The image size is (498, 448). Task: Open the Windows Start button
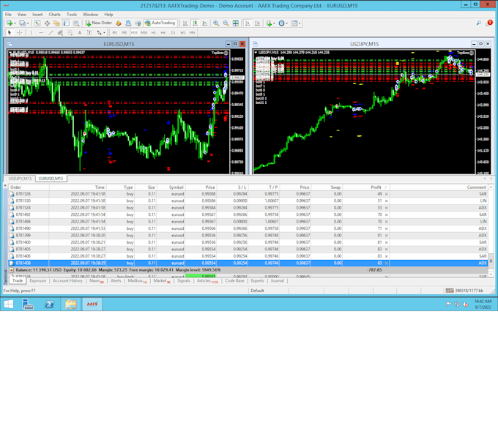click(9, 305)
